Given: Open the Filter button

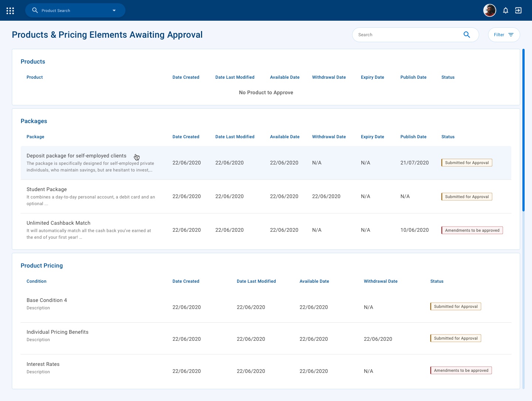Looking at the screenshot, I should point(504,35).
